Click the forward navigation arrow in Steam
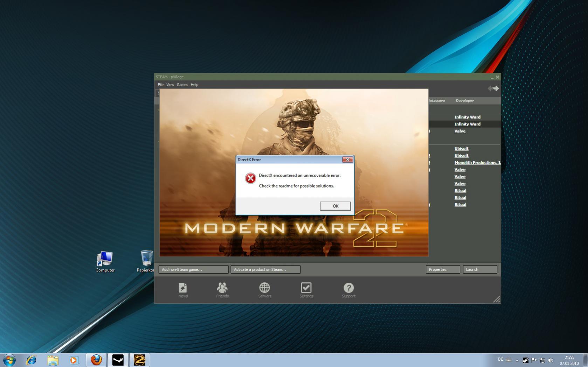 [496, 89]
